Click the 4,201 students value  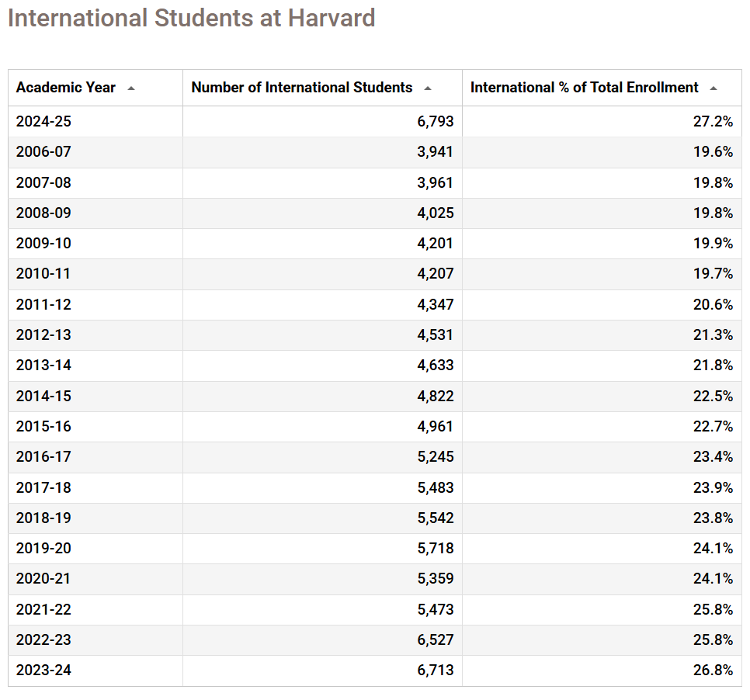[436, 244]
